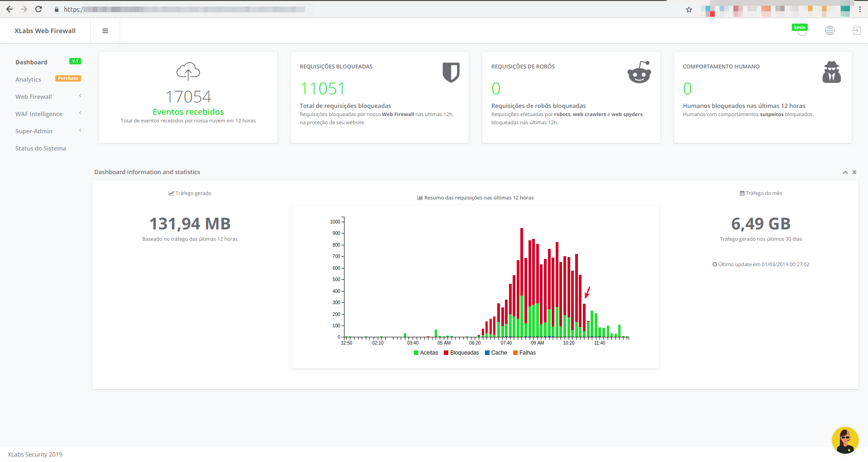Image resolution: width=868 pixels, height=462 pixels.
Task: Close the dashboard statistics panel
Action: point(854,172)
